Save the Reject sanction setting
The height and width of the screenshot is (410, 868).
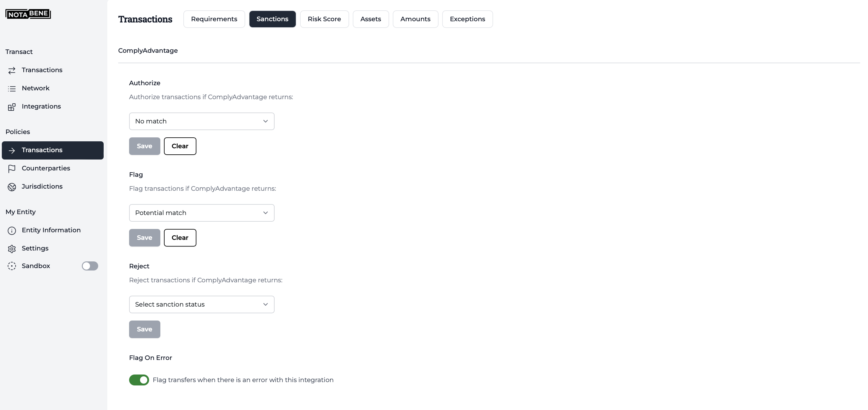(x=145, y=329)
